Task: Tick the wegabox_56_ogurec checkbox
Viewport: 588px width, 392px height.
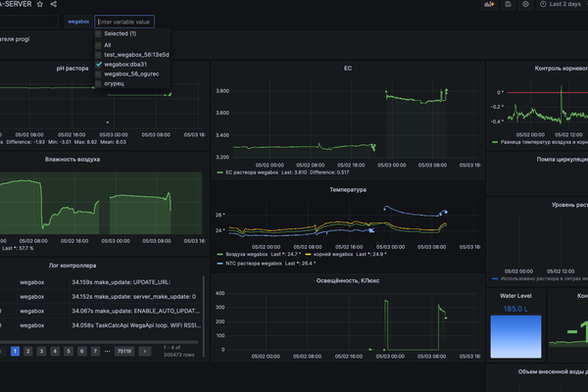Action: tap(99, 74)
